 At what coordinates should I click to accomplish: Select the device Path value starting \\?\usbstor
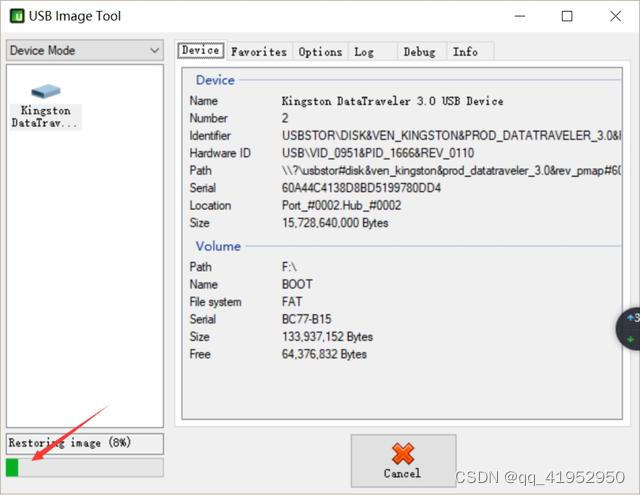tap(451, 171)
